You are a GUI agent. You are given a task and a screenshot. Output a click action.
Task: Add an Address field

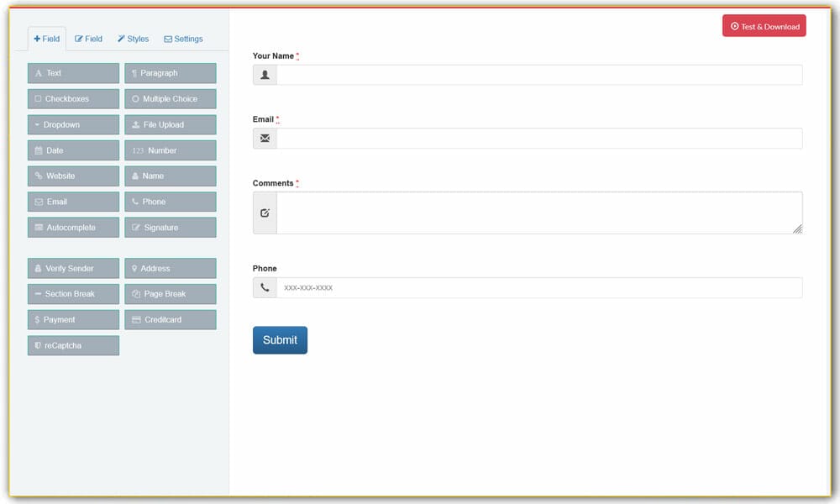(171, 268)
